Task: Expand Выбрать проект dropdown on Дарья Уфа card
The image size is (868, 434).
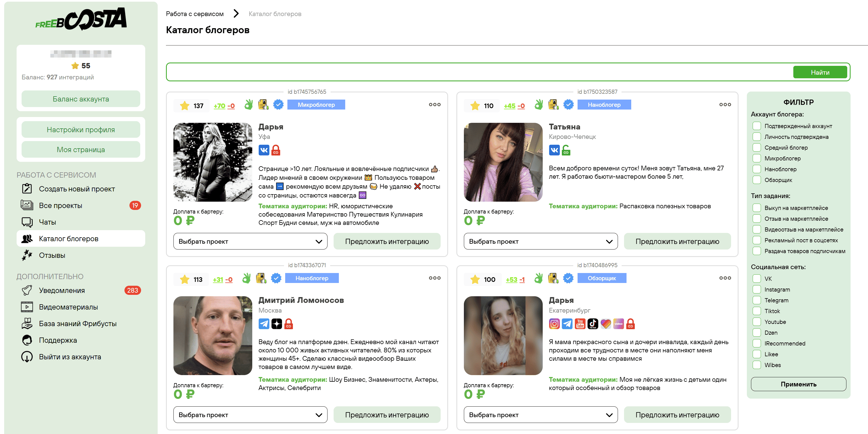Action: tap(250, 241)
